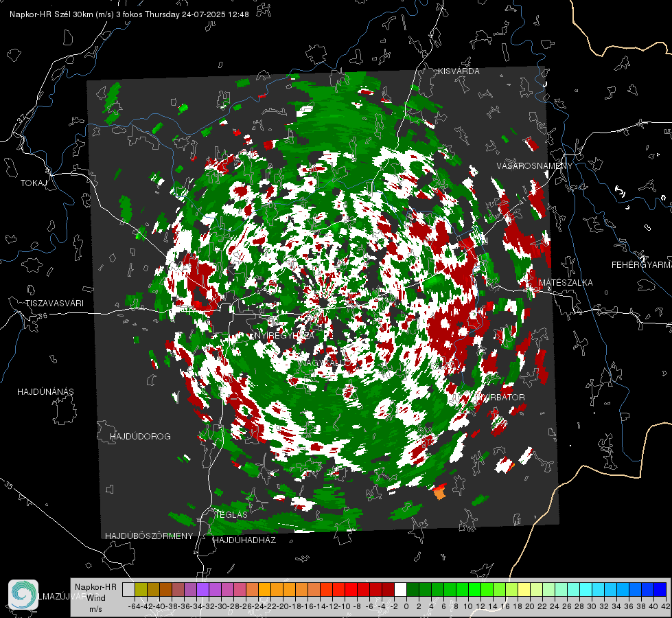
Task: Click the HAJDÚNÁNÁS city label
Action: [45, 392]
